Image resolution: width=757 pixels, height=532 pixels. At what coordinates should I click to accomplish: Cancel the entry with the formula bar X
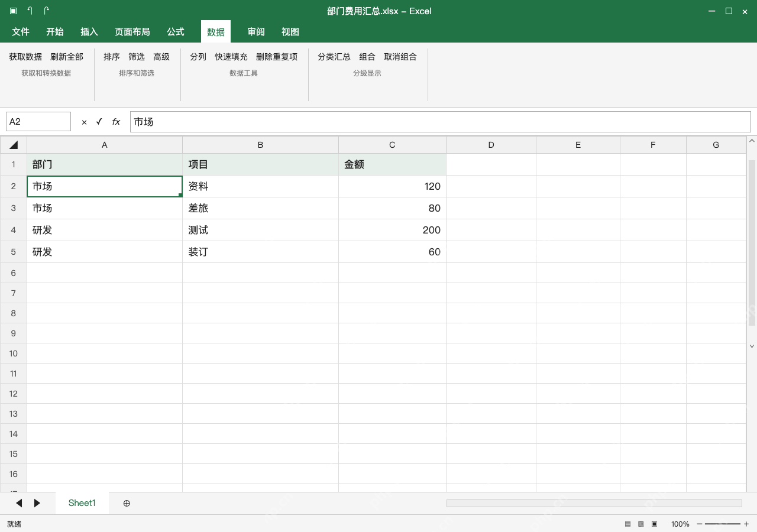tap(84, 122)
